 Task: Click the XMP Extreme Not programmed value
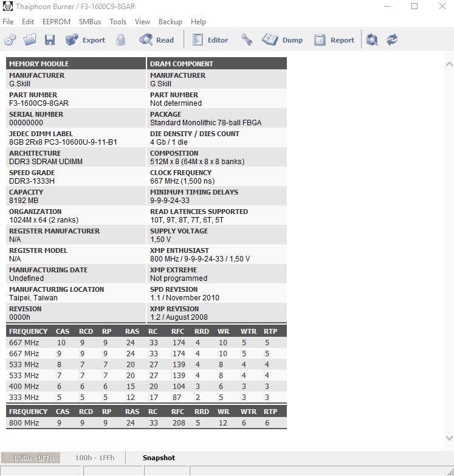179,278
